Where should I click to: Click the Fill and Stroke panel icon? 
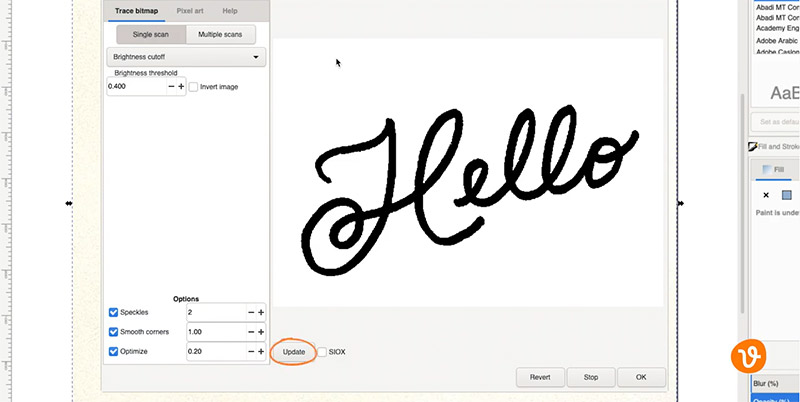752,146
